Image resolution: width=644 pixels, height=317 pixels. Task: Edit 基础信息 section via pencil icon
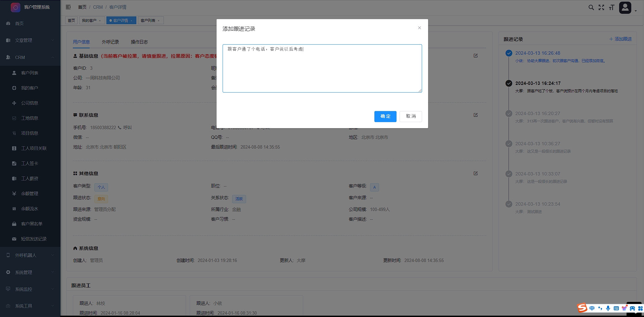(x=475, y=56)
